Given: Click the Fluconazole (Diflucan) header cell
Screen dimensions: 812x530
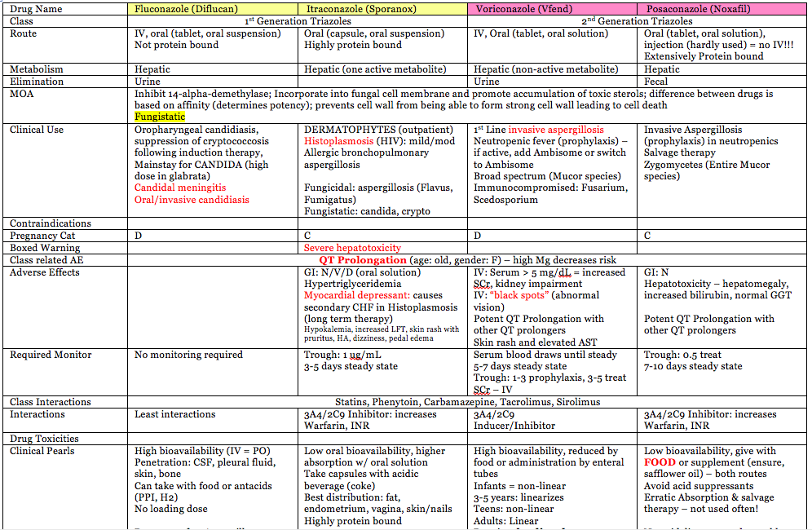Looking at the screenshot, I should [213, 9].
